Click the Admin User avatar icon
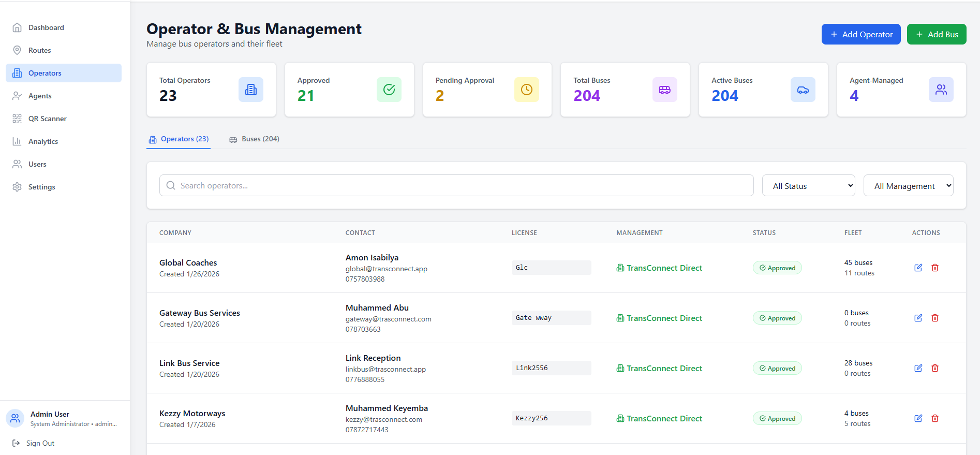Image resolution: width=980 pixels, height=455 pixels. [15, 418]
